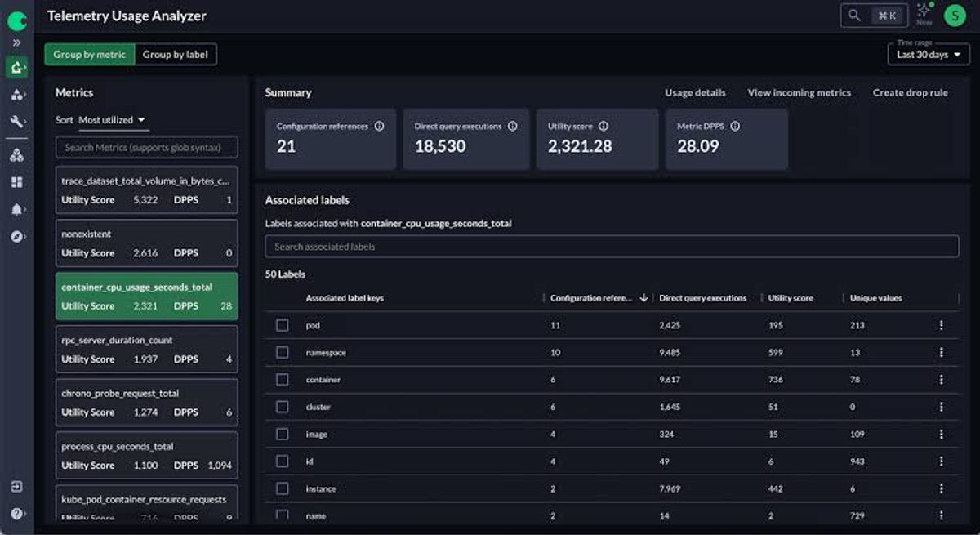This screenshot has height=535, width=980.
Task: Open View incoming metrics link
Action: pos(800,93)
